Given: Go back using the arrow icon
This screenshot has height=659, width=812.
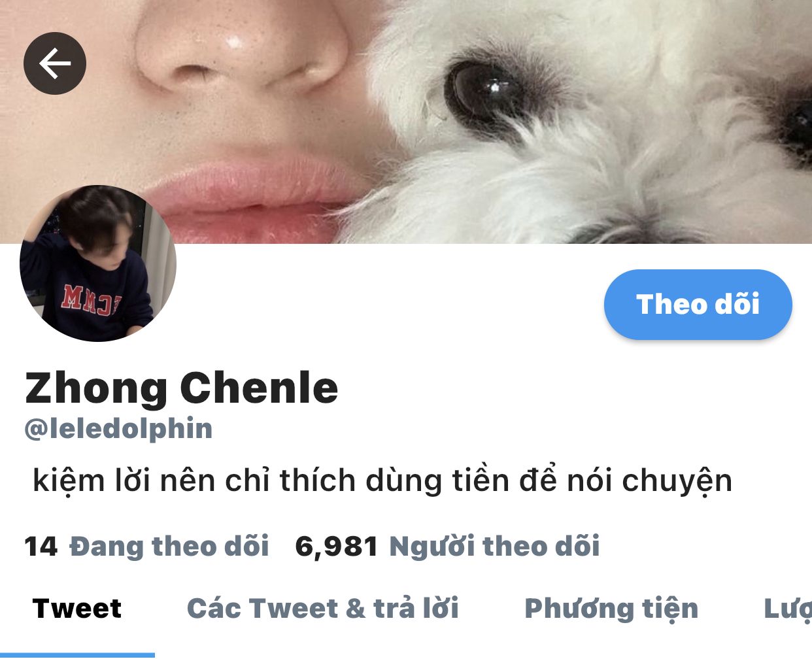Looking at the screenshot, I should (x=55, y=63).
